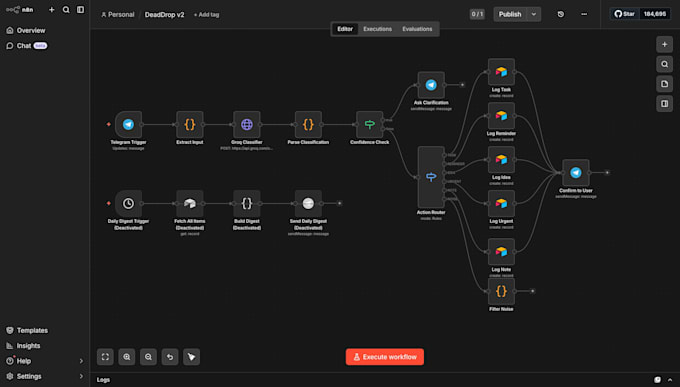Image resolution: width=680 pixels, height=387 pixels.
Task: Select the Send Daily Digest node
Action: pos(308,203)
